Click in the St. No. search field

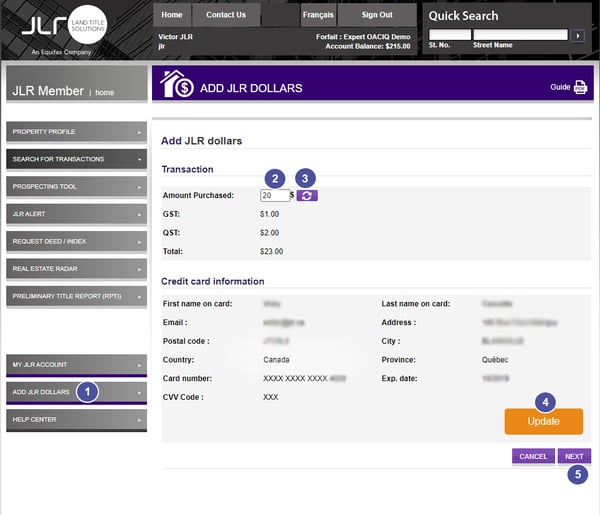pyautogui.click(x=450, y=35)
